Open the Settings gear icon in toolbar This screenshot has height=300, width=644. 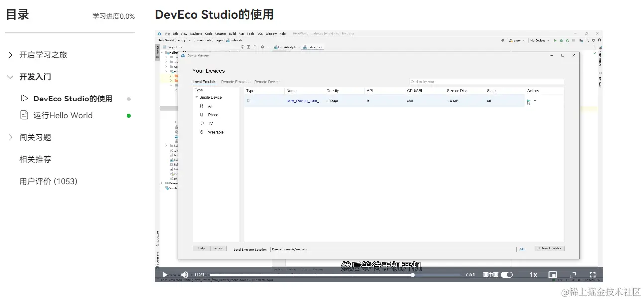point(593,40)
